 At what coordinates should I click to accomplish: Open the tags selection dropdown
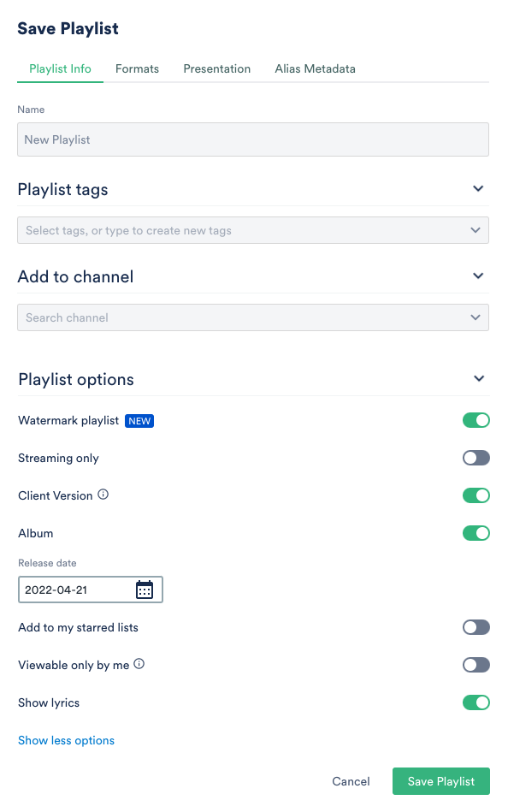point(253,229)
